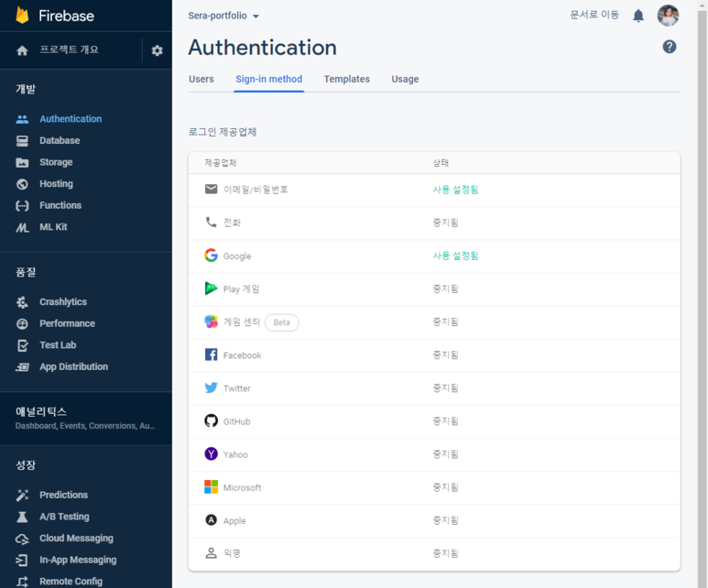Click the GitHub provider name
Screen dimensions: 708x588
(x=236, y=421)
